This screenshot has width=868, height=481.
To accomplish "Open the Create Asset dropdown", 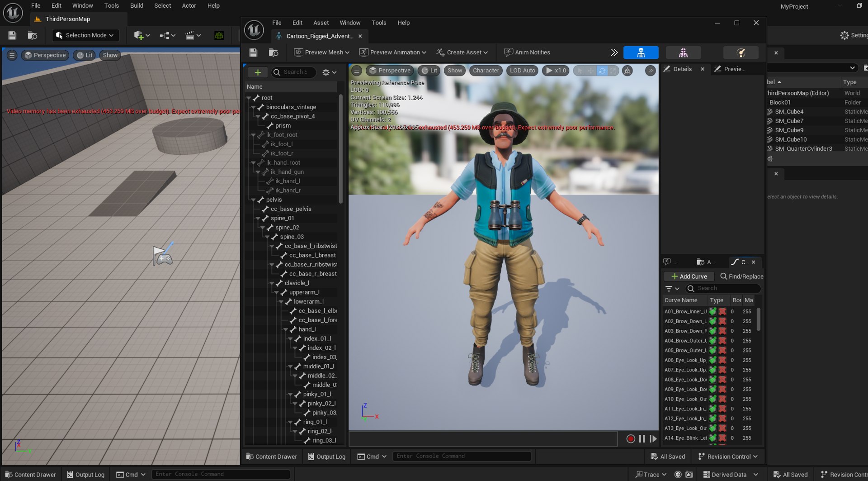I will coord(462,52).
